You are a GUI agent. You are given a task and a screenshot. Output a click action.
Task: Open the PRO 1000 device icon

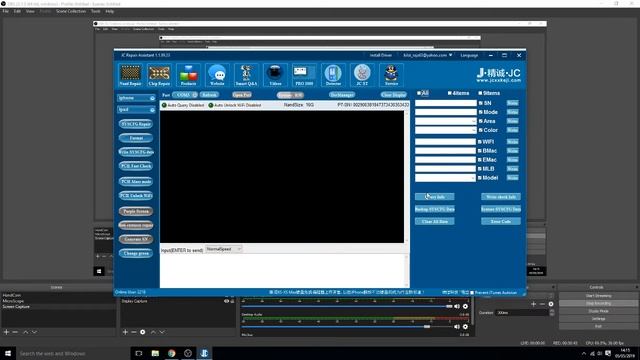(x=304, y=75)
